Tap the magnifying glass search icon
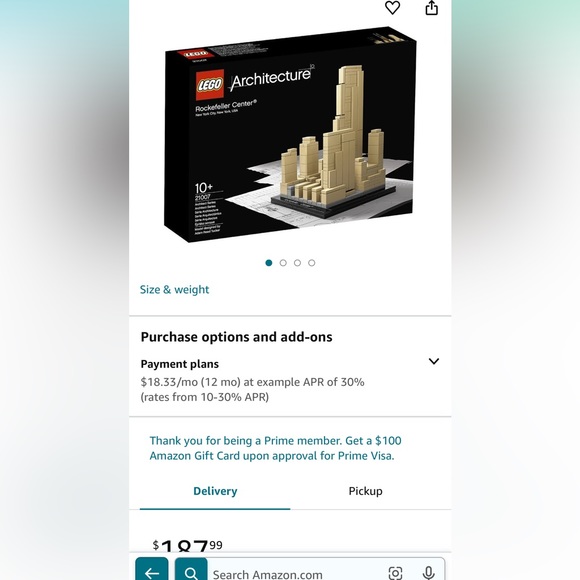 [x=191, y=570]
